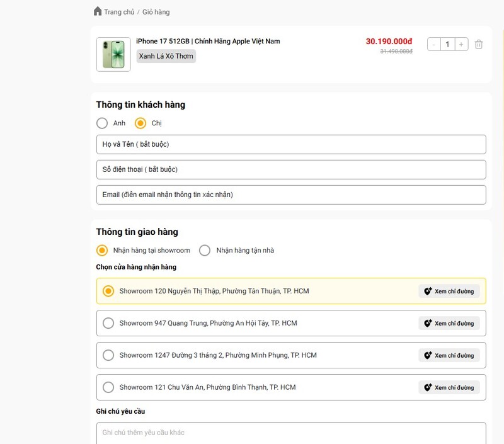Viewport: 504px width, 444px height.
Task: Open the Trang chủ breadcrumb link
Action: [x=119, y=12]
